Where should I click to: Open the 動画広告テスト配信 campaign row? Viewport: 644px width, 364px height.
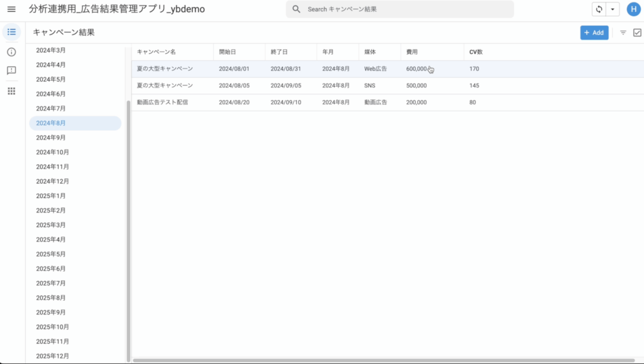tap(163, 102)
